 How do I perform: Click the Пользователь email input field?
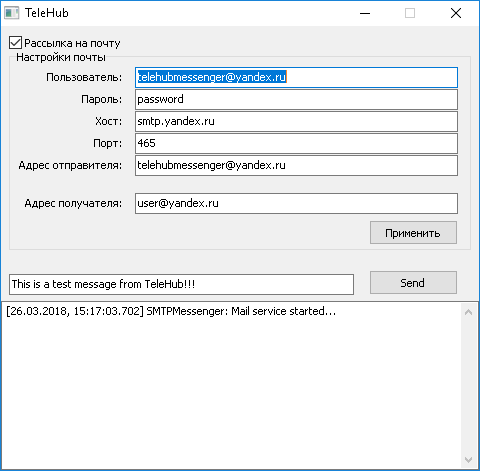click(296, 77)
